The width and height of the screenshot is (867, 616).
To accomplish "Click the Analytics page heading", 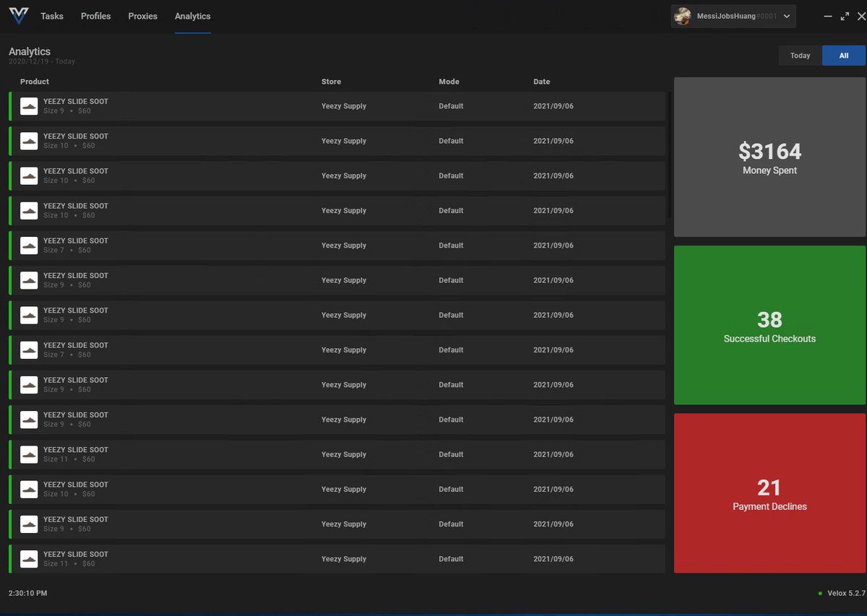I will (30, 51).
